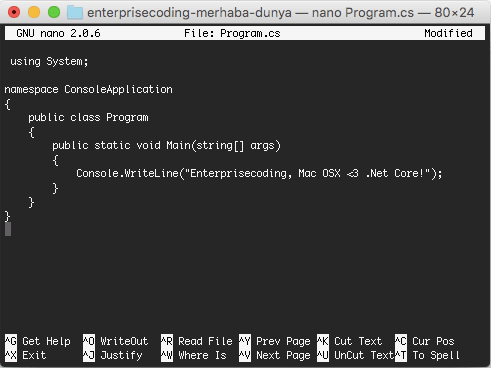
Task: Click the ^R Read File shortcut
Action: (x=197, y=341)
